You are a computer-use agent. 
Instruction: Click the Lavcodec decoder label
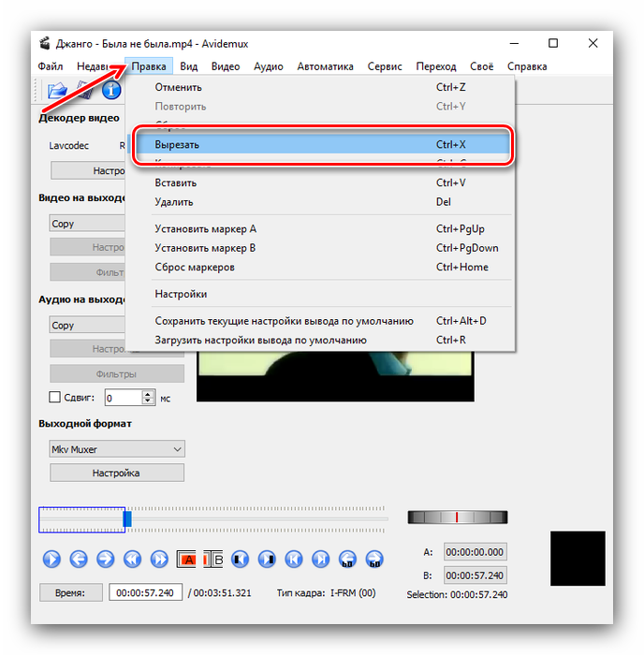[x=69, y=146]
